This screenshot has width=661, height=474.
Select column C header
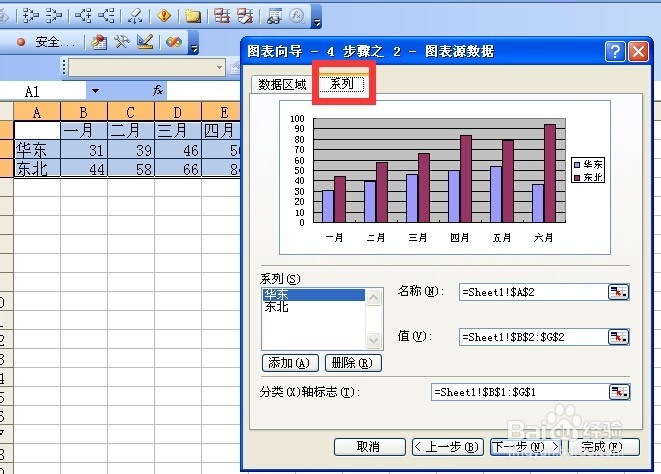pyautogui.click(x=131, y=112)
